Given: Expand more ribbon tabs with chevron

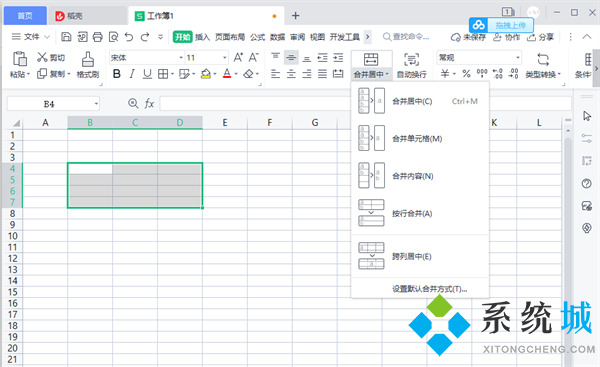Looking at the screenshot, I should pos(367,37).
